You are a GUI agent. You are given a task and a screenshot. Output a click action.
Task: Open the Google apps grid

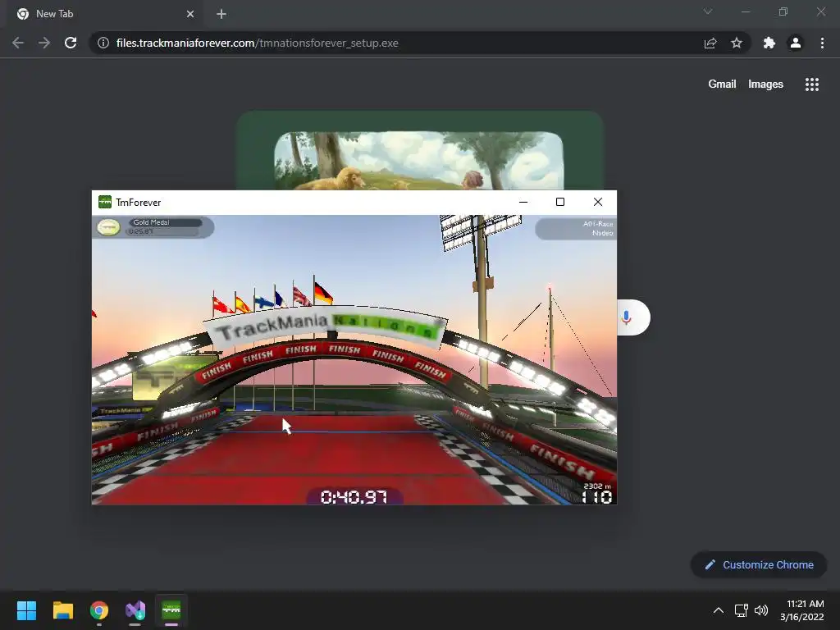click(x=811, y=84)
